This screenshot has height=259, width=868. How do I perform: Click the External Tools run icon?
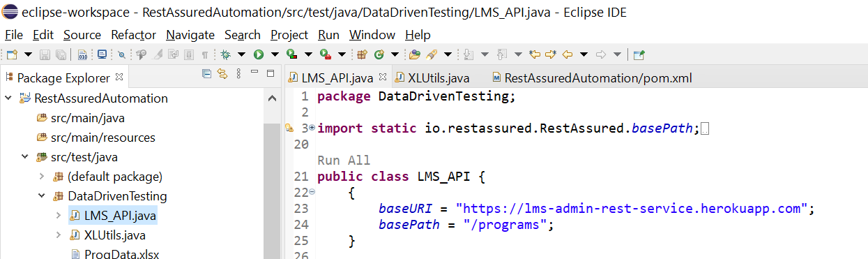point(326,54)
